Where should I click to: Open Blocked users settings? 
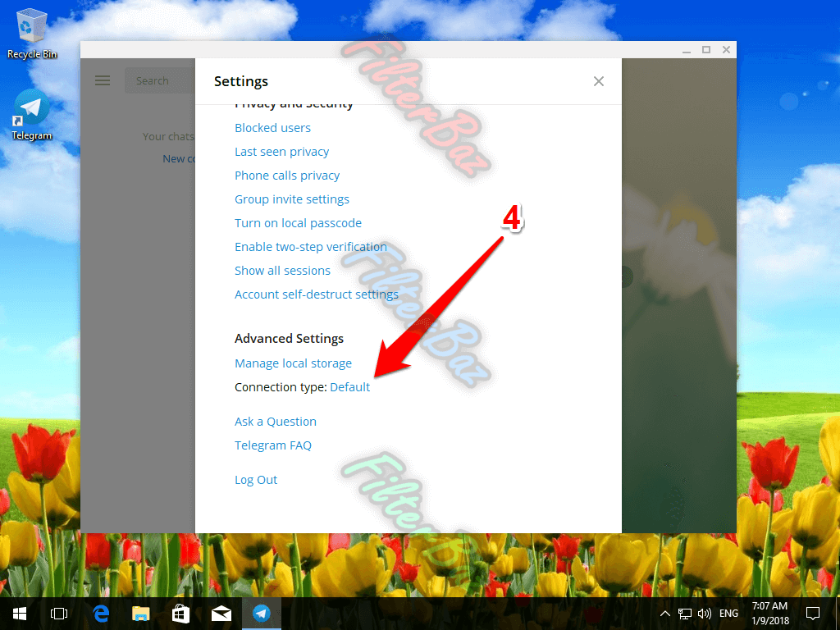tap(272, 128)
